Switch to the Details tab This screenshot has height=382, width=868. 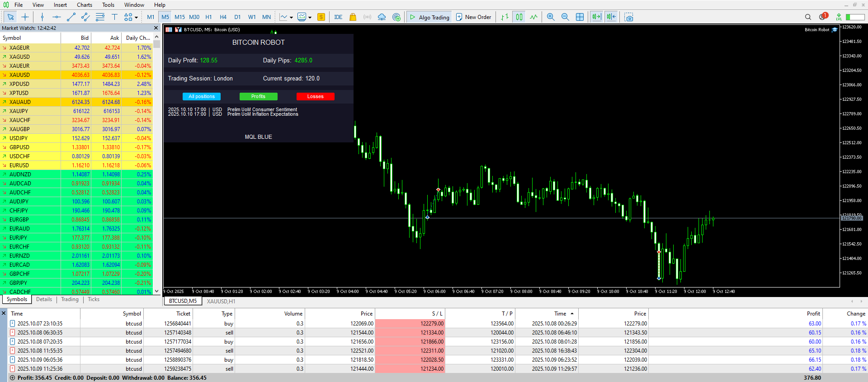44,299
